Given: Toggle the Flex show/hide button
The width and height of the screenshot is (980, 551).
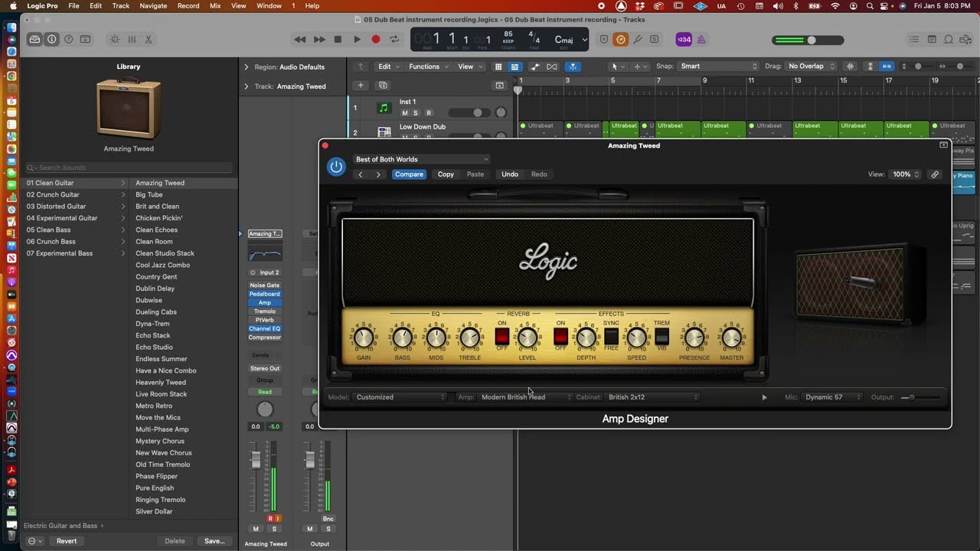Looking at the screenshot, I should click(552, 67).
